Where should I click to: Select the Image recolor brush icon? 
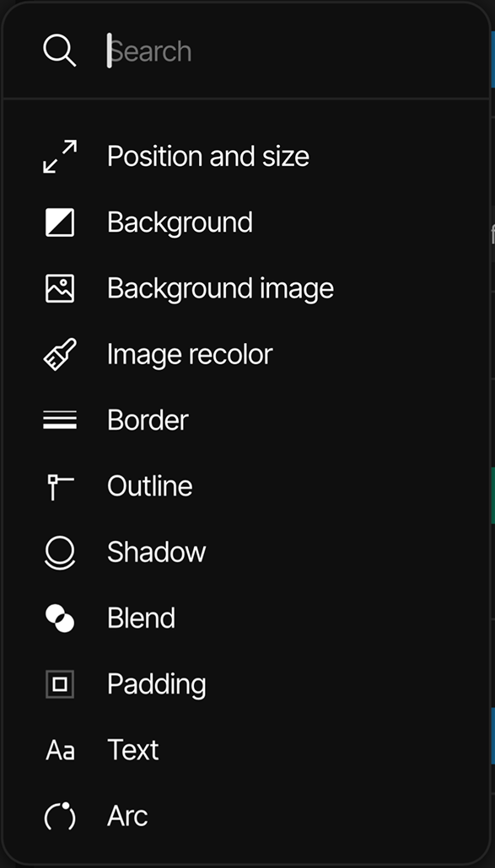coord(59,353)
